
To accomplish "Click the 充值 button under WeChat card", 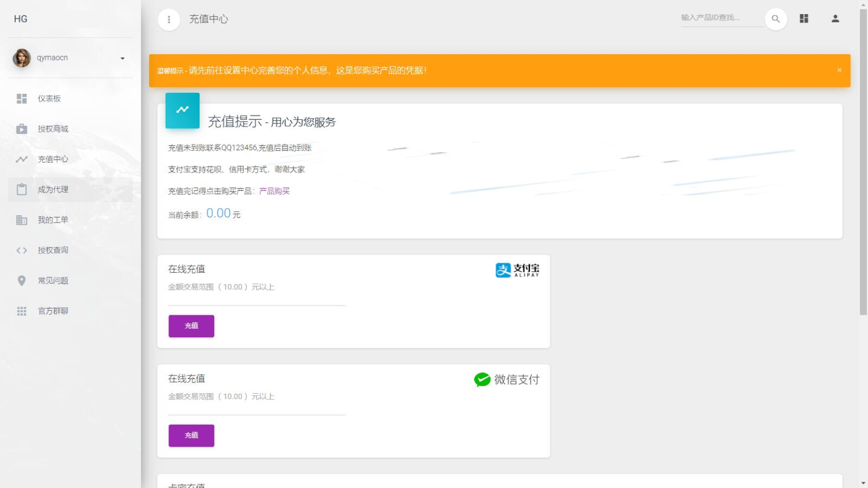I will click(x=191, y=435).
